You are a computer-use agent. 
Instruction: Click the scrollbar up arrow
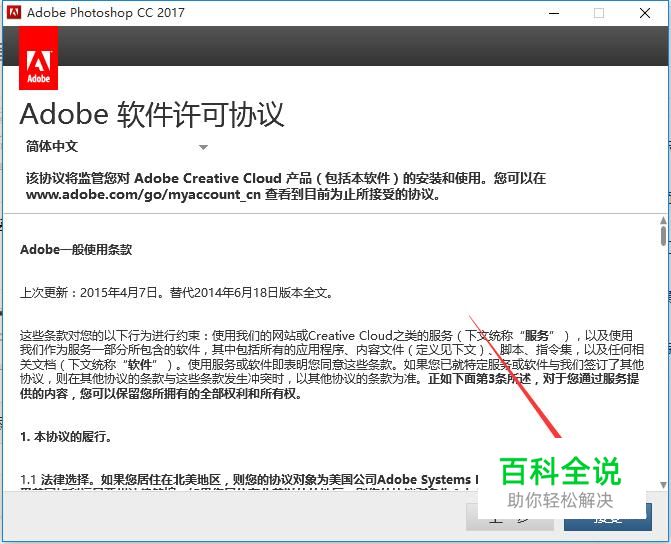663,221
